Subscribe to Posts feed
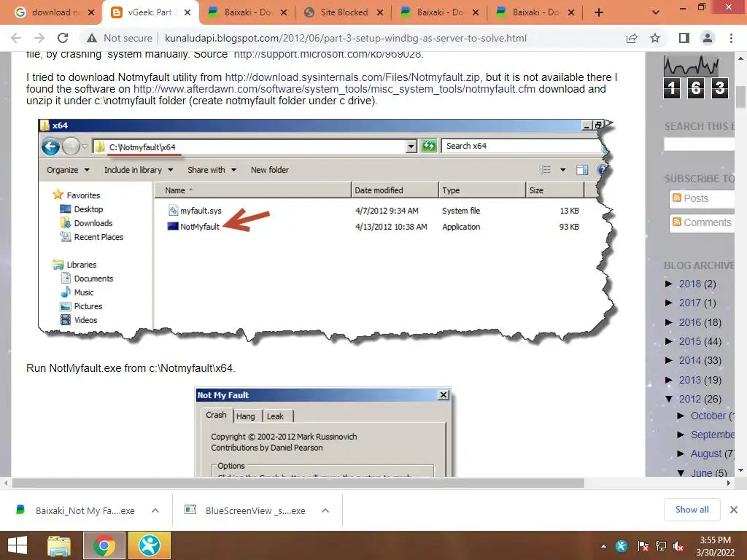 click(x=702, y=198)
